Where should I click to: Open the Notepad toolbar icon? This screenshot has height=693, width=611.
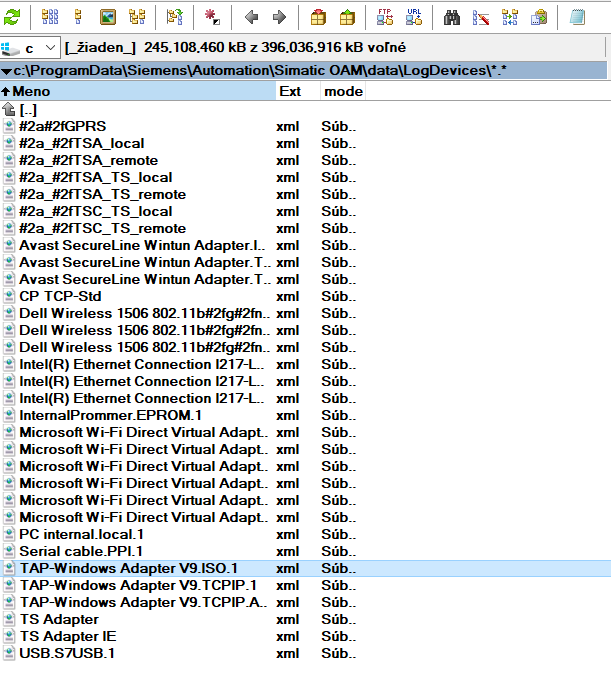click(577, 17)
